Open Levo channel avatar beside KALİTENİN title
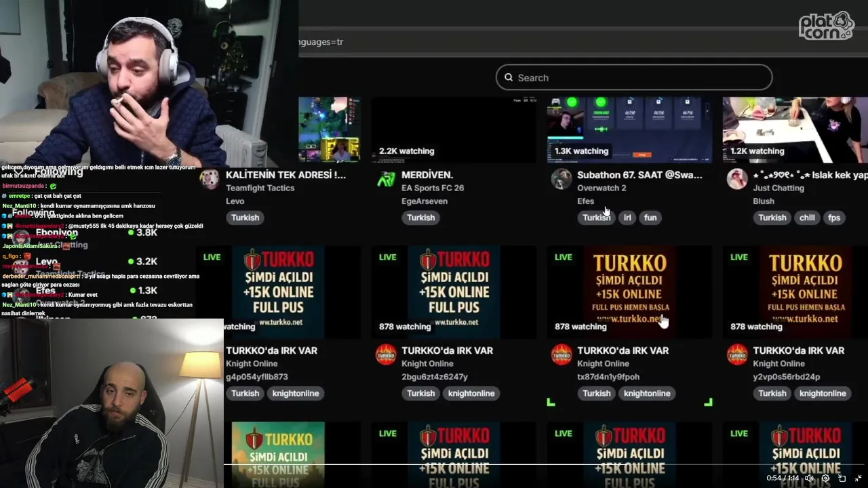The image size is (868, 488). [x=210, y=179]
